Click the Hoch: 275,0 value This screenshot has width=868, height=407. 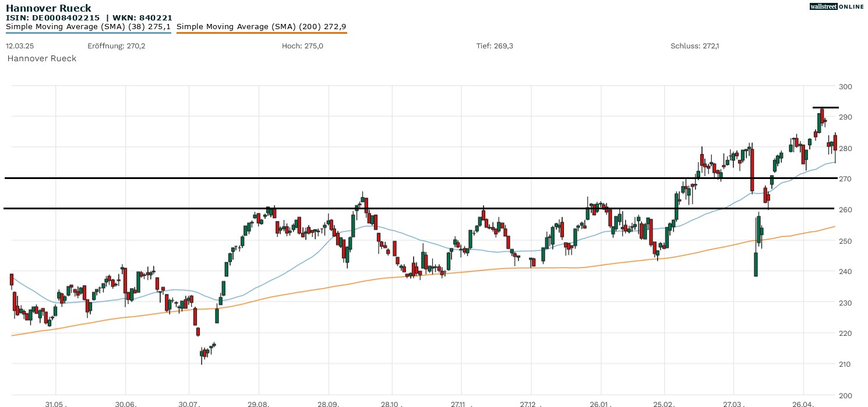tap(302, 45)
